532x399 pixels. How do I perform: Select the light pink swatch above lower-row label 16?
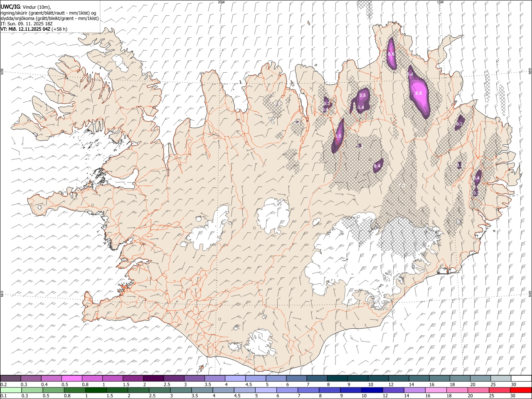coord(436,390)
